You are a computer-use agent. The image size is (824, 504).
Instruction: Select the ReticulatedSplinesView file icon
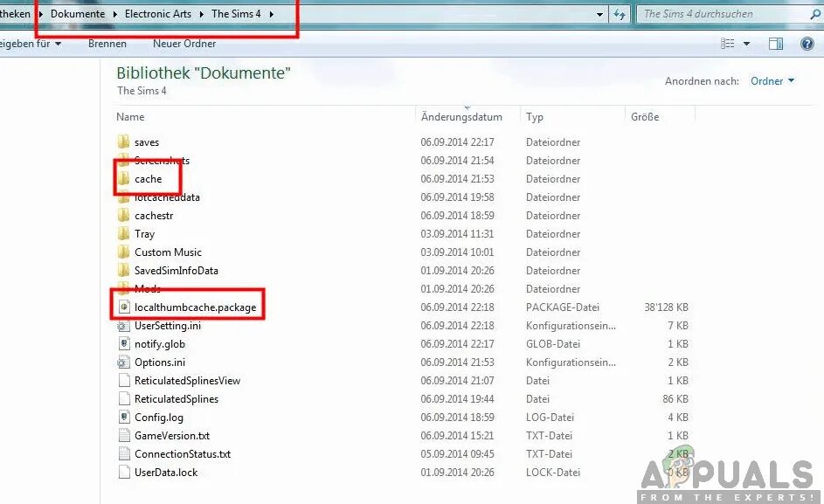(124, 381)
